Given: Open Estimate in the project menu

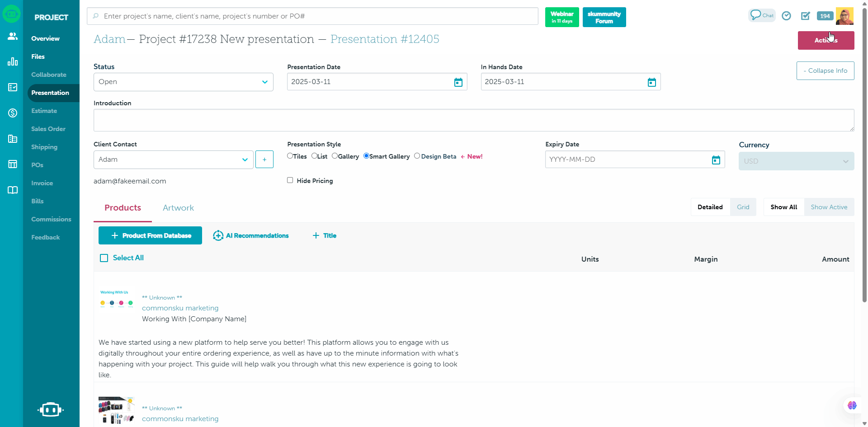Looking at the screenshot, I should click(44, 111).
